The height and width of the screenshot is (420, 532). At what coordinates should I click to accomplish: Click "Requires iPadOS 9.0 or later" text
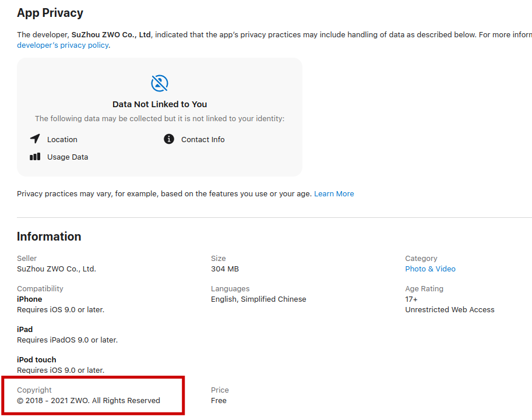pyautogui.click(x=67, y=340)
